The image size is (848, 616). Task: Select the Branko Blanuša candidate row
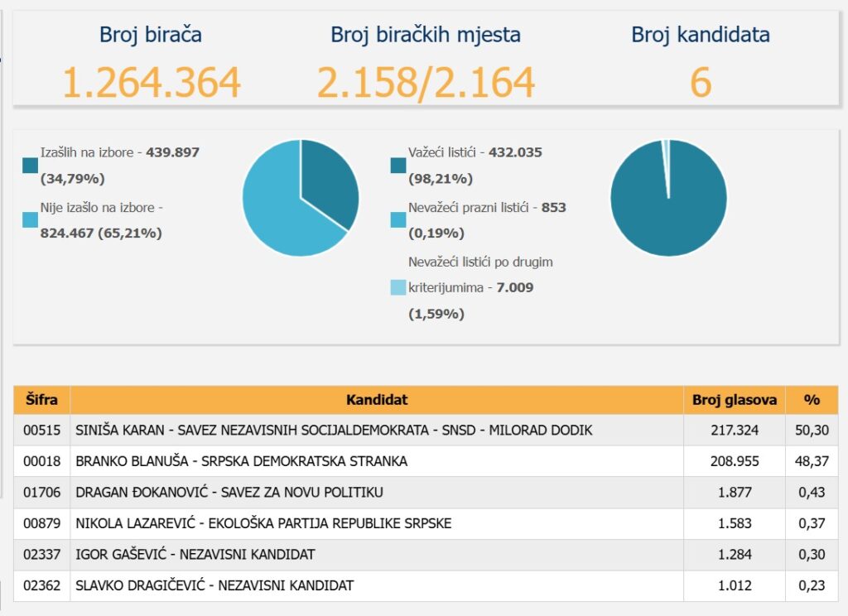click(x=241, y=461)
